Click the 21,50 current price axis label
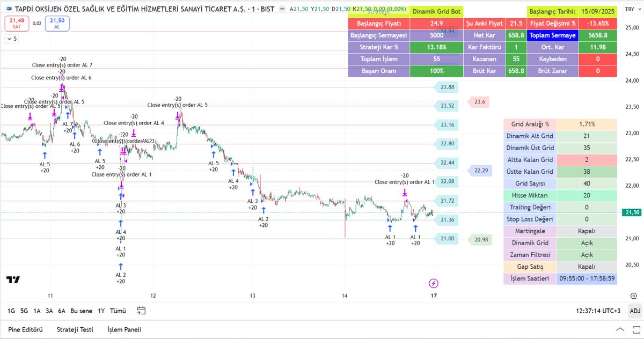Viewport: 644px width, 339px height. pos(631,212)
